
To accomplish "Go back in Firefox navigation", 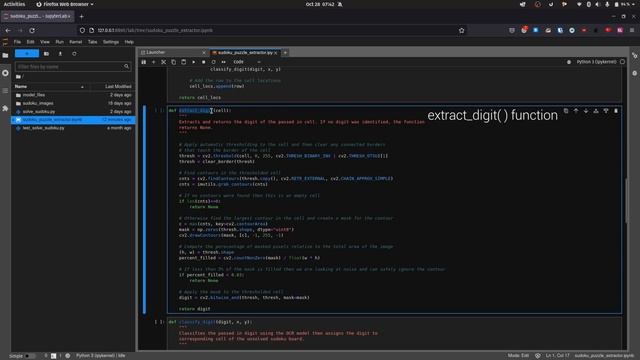I will 8,30.
